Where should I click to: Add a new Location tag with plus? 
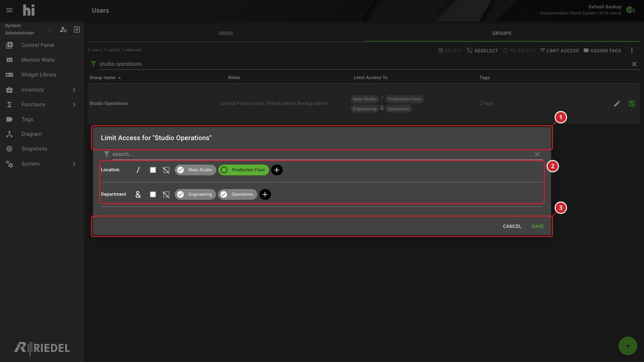pos(277,170)
